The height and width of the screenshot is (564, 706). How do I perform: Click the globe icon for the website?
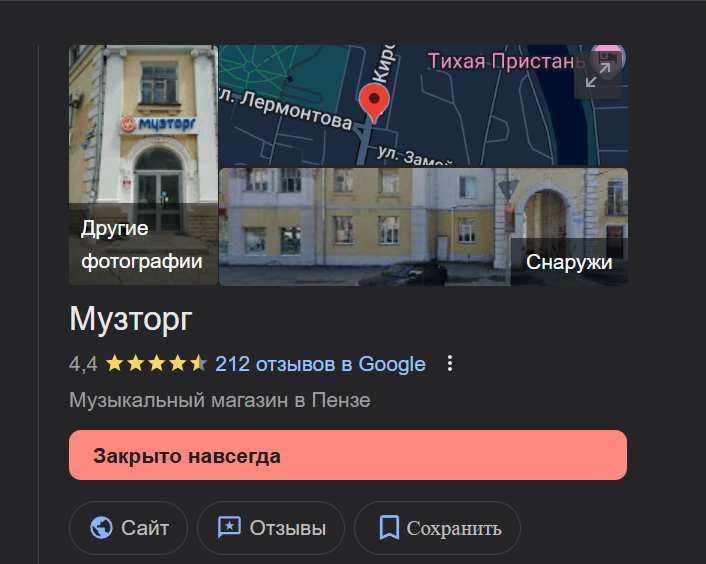coord(101,528)
